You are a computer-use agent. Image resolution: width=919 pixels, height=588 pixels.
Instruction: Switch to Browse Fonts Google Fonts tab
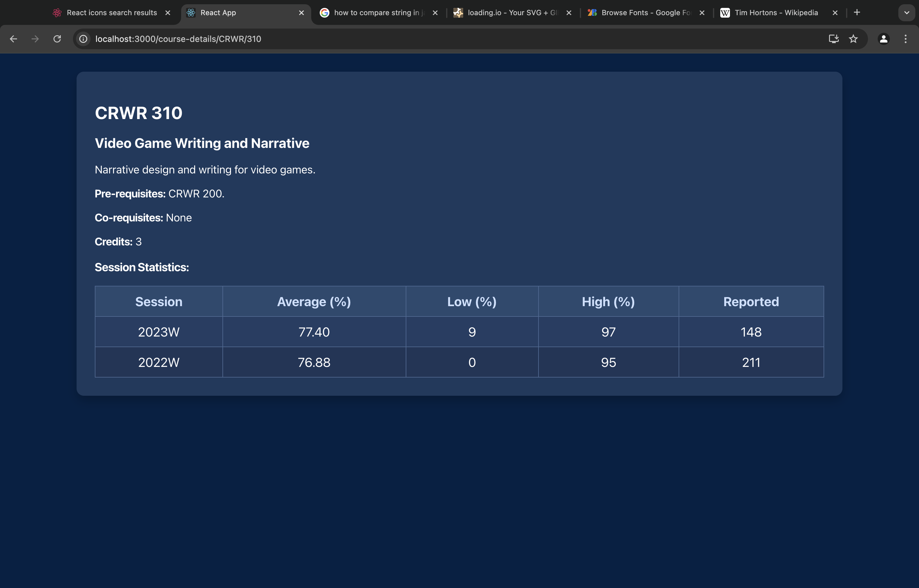pyautogui.click(x=645, y=12)
